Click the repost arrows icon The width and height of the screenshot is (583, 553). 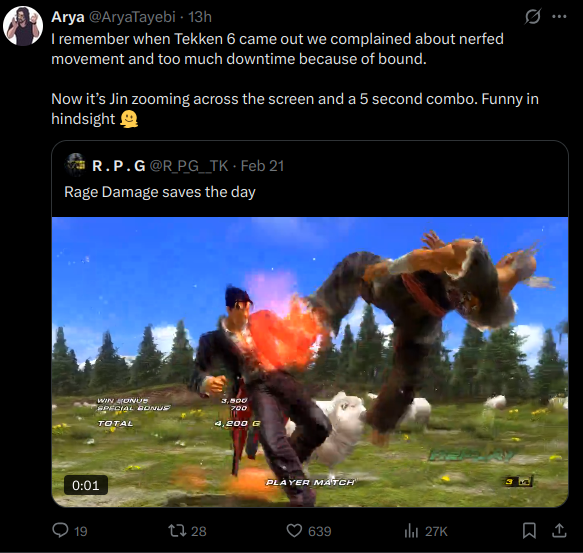[x=177, y=531]
